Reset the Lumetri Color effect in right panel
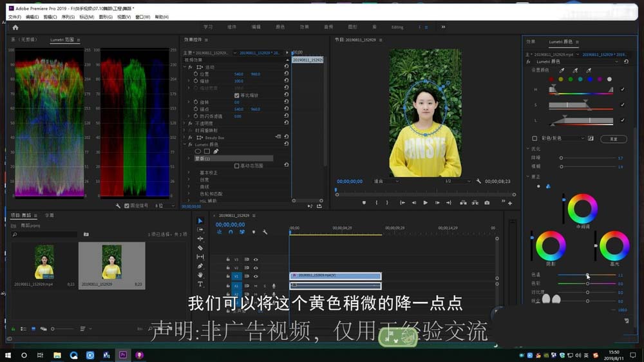The height and width of the screenshot is (362, 644). coord(626,62)
